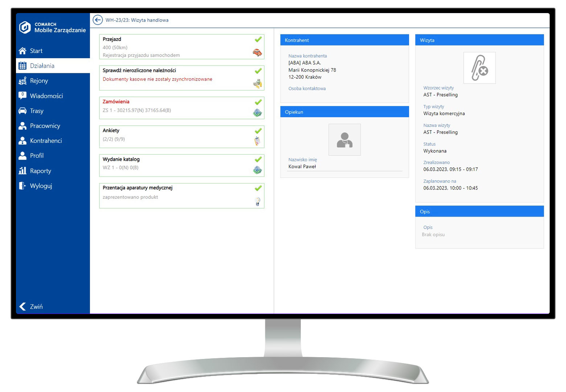This screenshot has width=566, height=392.
Task: Click the Działania calendar icon
Action: click(x=22, y=66)
